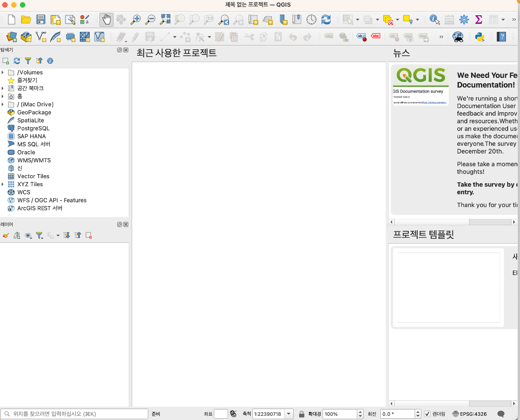Open the manage map themes eye menu
Image resolution: width=520 pixels, height=420 pixels.
pos(28,236)
